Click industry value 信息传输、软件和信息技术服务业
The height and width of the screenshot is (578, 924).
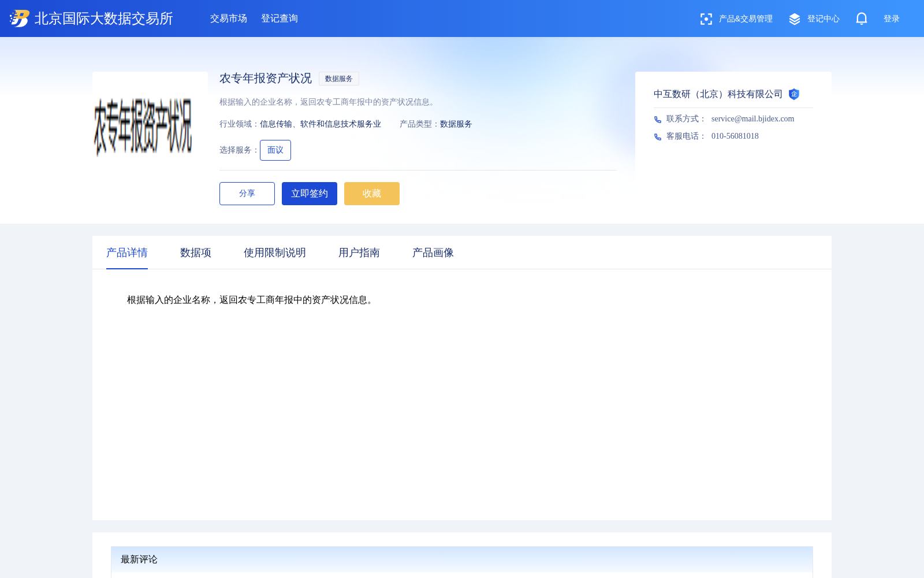(x=321, y=124)
